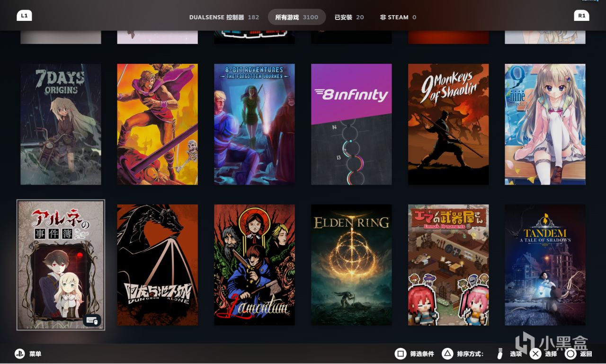This screenshot has width=606, height=364.
Task: Select the 9-nine- anime girl cover
Action: pyautogui.click(x=545, y=124)
